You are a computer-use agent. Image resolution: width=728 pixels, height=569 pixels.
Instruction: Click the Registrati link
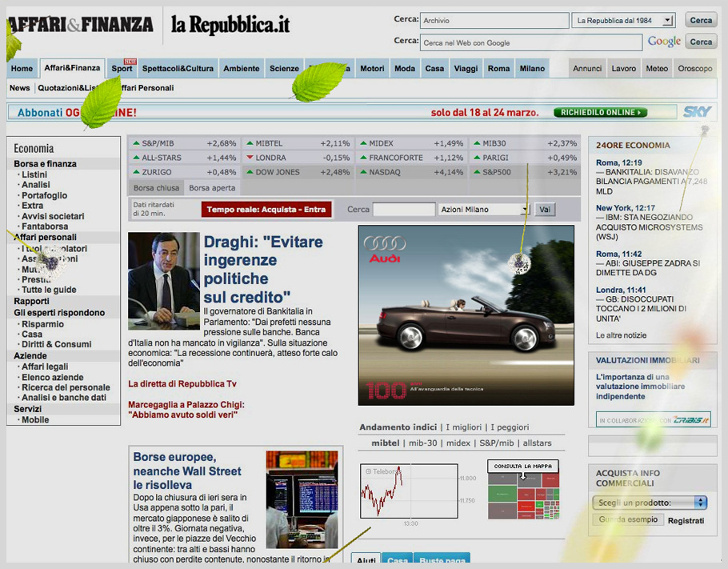pos(686,521)
